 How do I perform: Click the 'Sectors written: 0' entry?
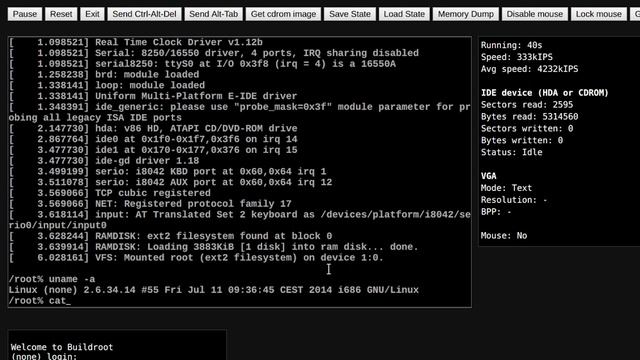[x=527, y=129]
